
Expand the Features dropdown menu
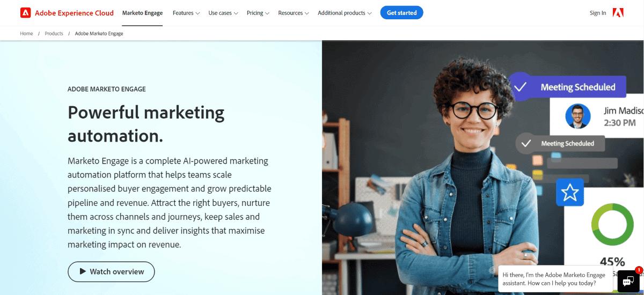click(x=186, y=13)
